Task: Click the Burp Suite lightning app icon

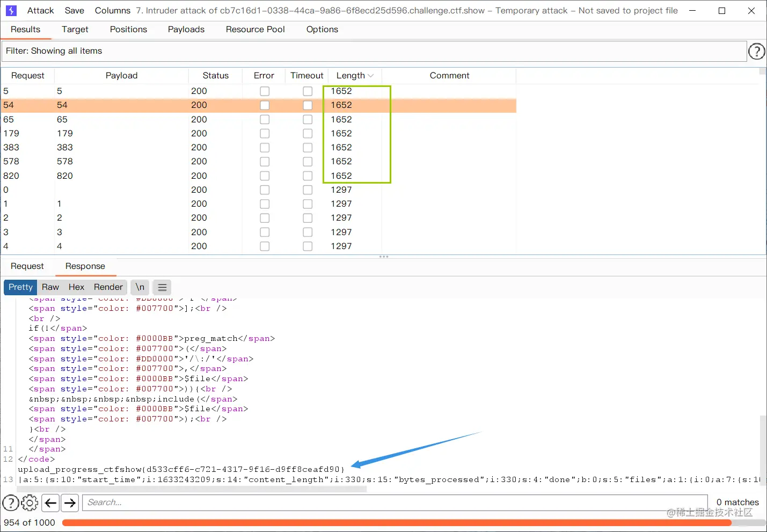Action: pos(11,11)
